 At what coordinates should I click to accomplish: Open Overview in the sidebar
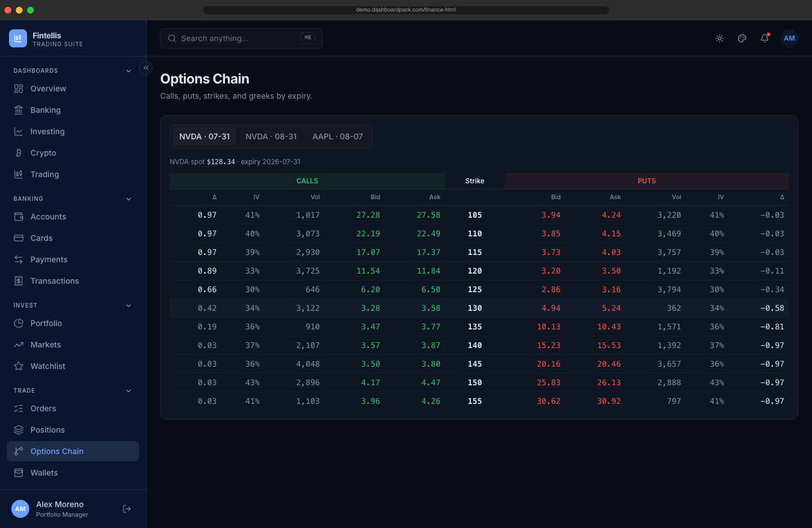click(x=73, y=89)
